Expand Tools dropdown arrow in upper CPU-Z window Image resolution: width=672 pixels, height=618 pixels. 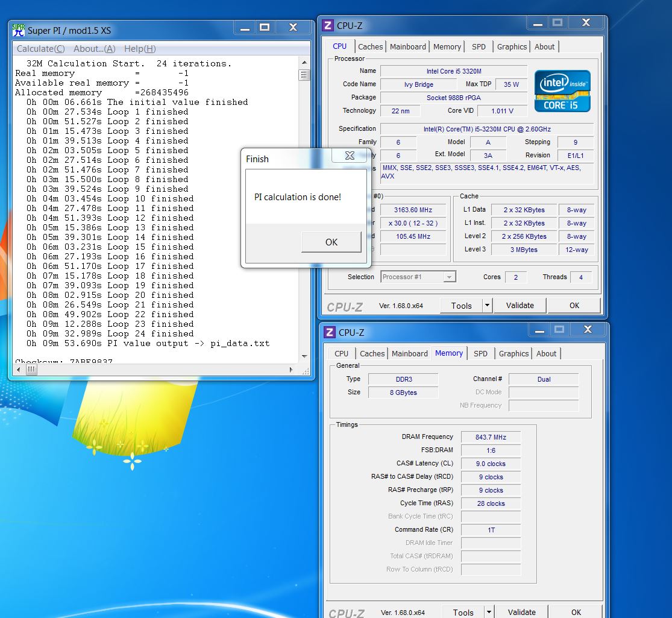click(488, 306)
